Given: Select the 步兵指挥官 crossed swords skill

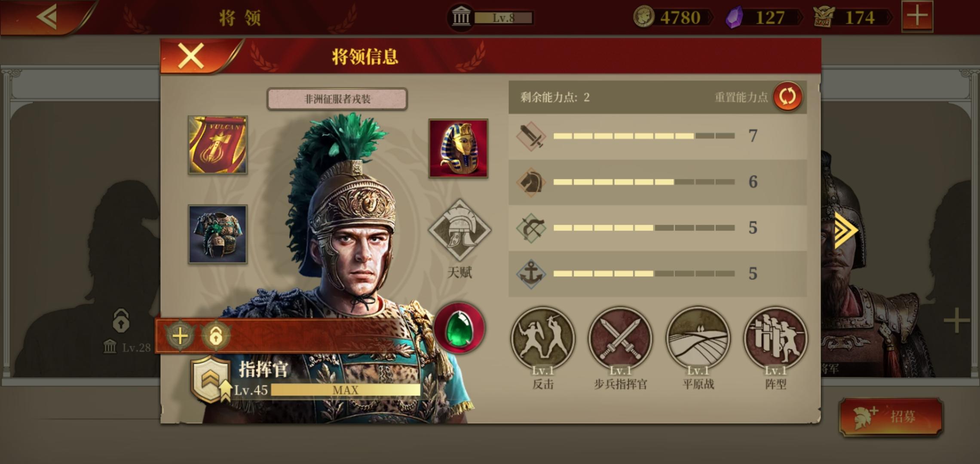Looking at the screenshot, I should coord(620,338).
